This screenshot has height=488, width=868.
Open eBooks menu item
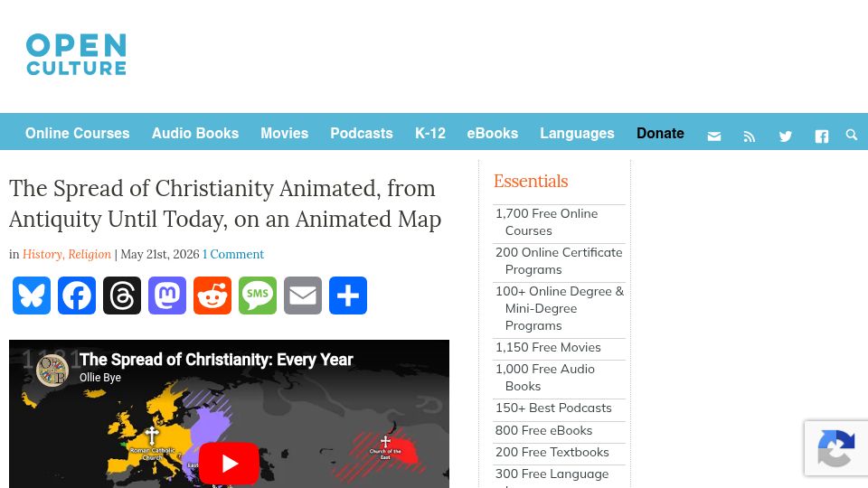[x=493, y=134]
